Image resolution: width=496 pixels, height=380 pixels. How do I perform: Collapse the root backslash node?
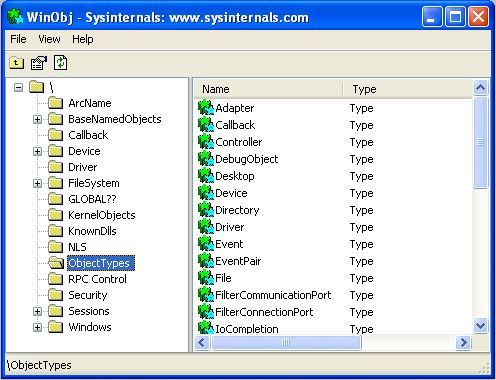coord(18,88)
